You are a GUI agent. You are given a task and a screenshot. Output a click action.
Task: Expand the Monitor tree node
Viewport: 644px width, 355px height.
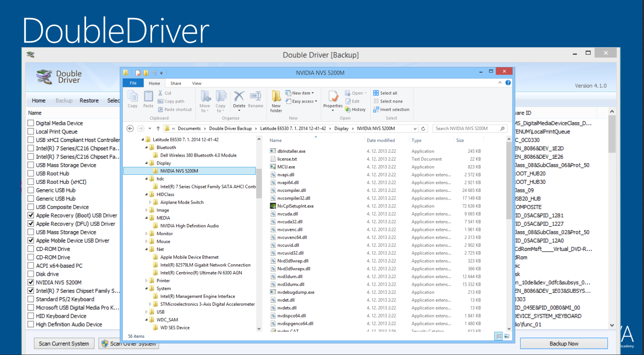(x=146, y=234)
